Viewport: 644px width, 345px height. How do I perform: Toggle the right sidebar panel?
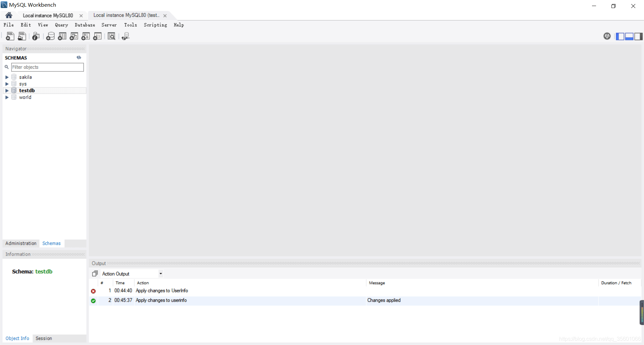click(638, 36)
